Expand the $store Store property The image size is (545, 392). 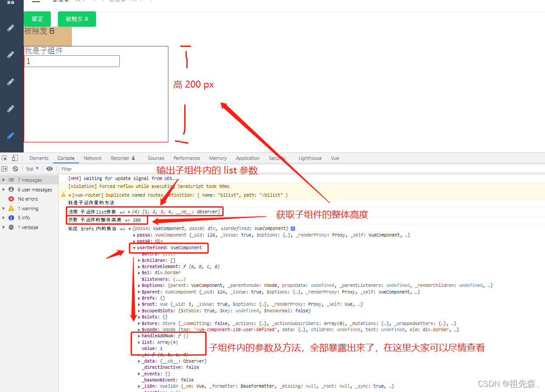139,323
